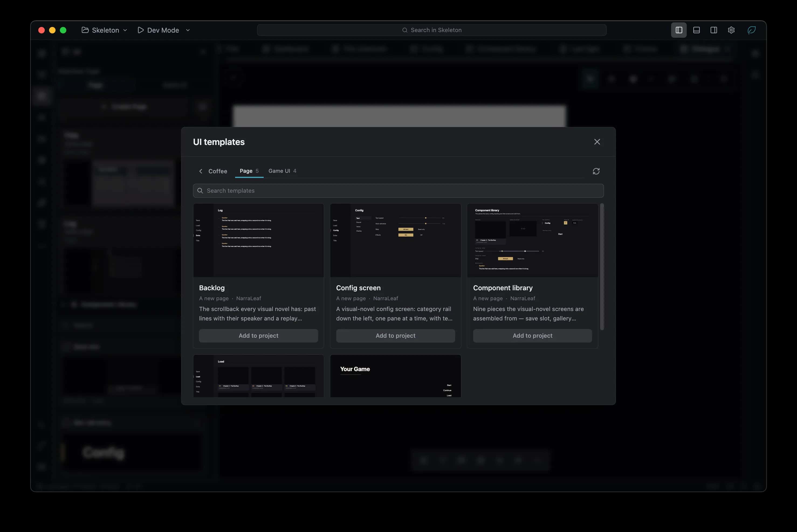
Task: Close the UI templates dialog
Action: click(x=597, y=142)
